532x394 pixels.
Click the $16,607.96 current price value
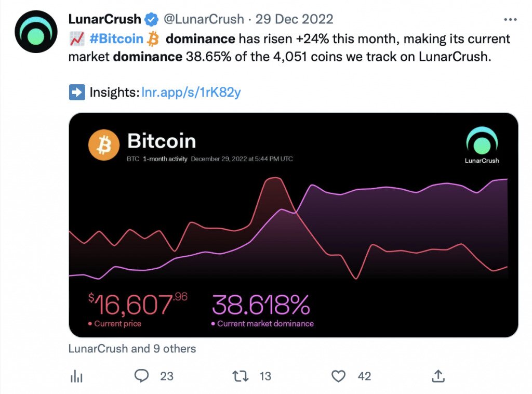[x=138, y=305]
